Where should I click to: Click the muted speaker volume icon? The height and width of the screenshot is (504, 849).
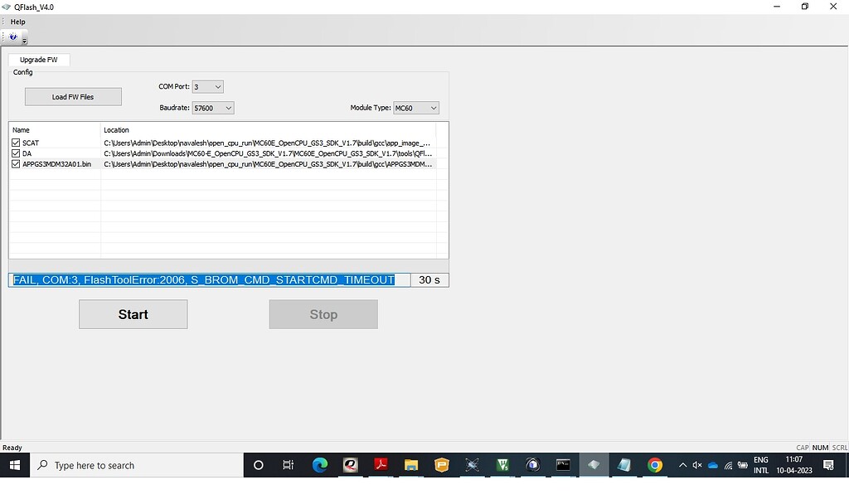pyautogui.click(x=697, y=465)
